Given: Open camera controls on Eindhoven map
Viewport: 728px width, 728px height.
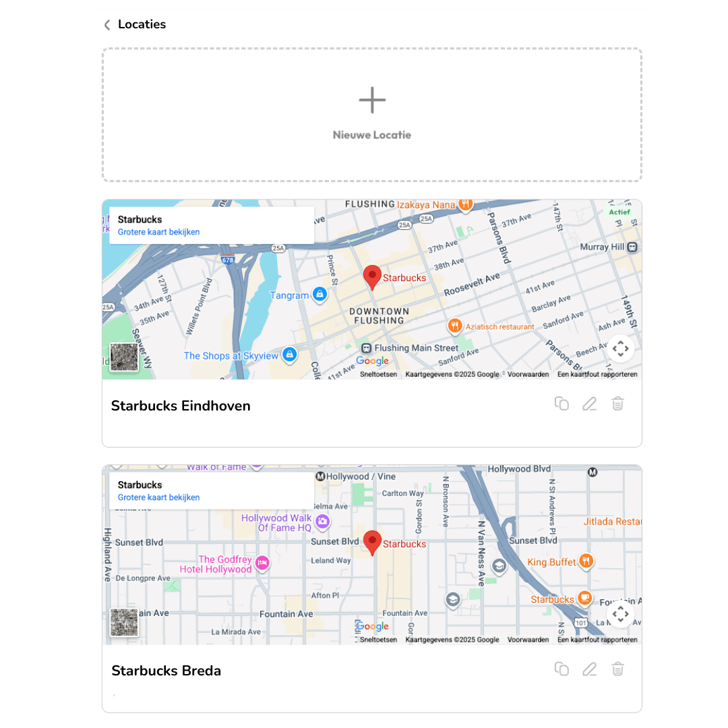Looking at the screenshot, I should point(620,348).
